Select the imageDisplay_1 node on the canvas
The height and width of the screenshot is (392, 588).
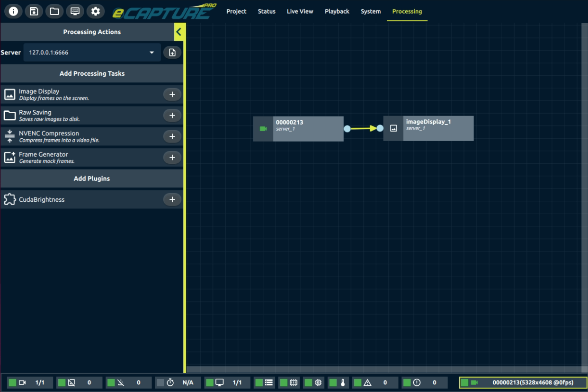pos(428,128)
